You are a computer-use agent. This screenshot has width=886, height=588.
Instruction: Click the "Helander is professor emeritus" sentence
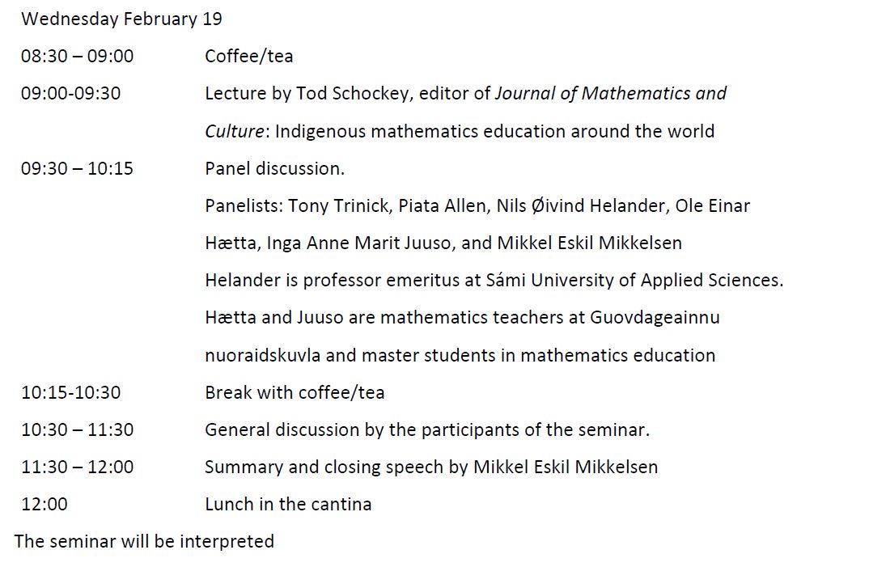[494, 281]
